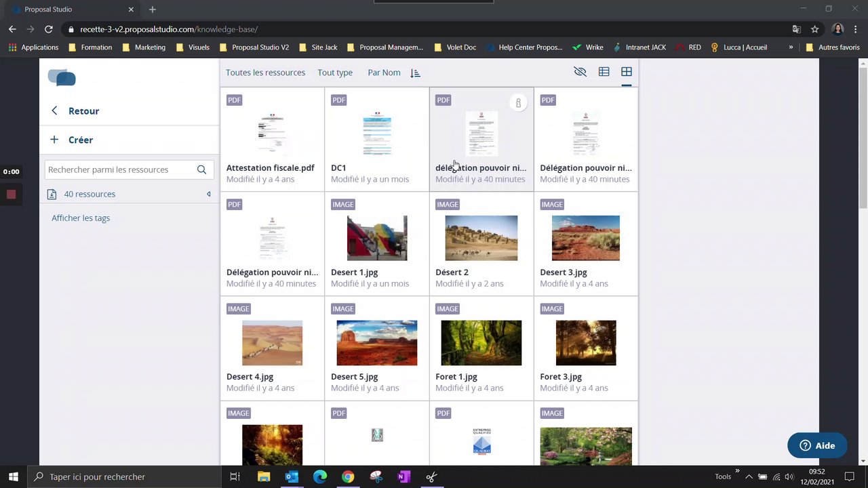This screenshot has height=488, width=868.
Task: Click the address bar URL
Action: (x=169, y=29)
